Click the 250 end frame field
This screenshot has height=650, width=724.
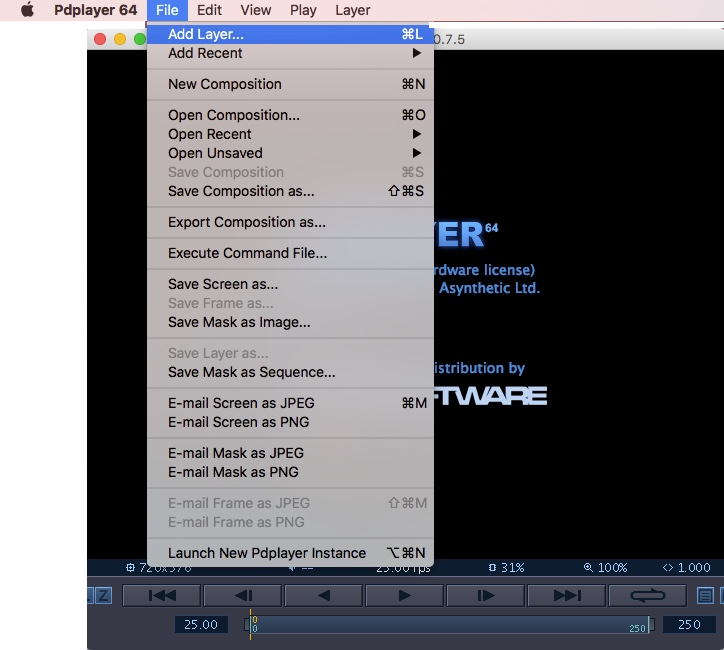(x=689, y=625)
